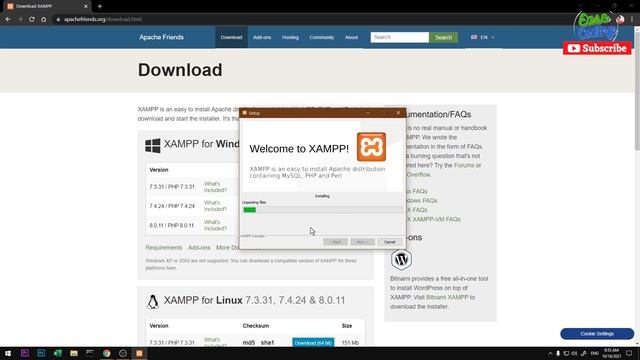The image size is (640, 360).
Task: Close the Download XAMPP browser tab
Action: point(86,6)
